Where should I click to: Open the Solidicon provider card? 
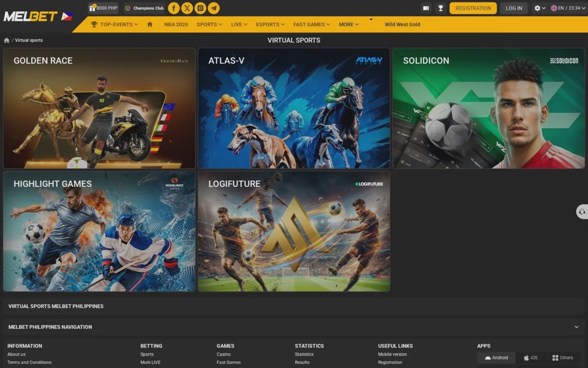[489, 108]
